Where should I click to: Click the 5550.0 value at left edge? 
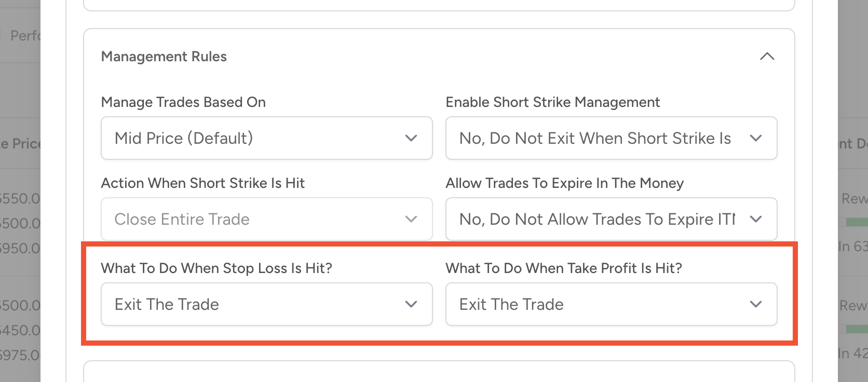point(20,199)
